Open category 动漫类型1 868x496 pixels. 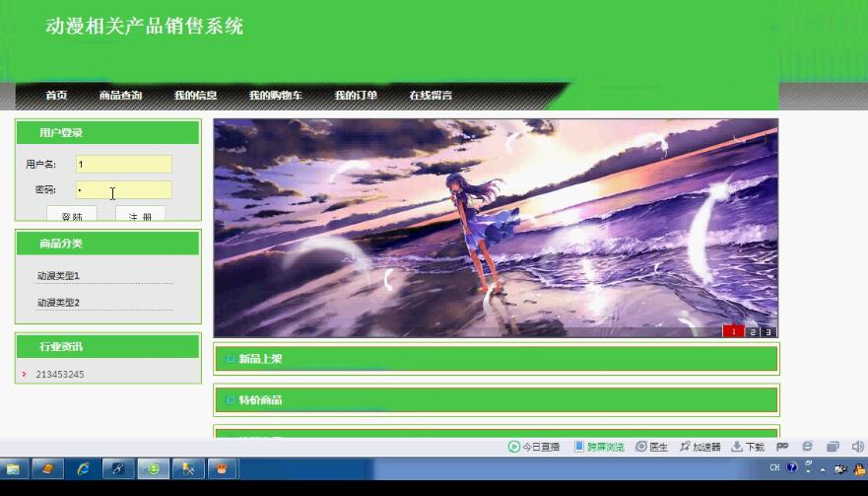pyautogui.click(x=58, y=275)
